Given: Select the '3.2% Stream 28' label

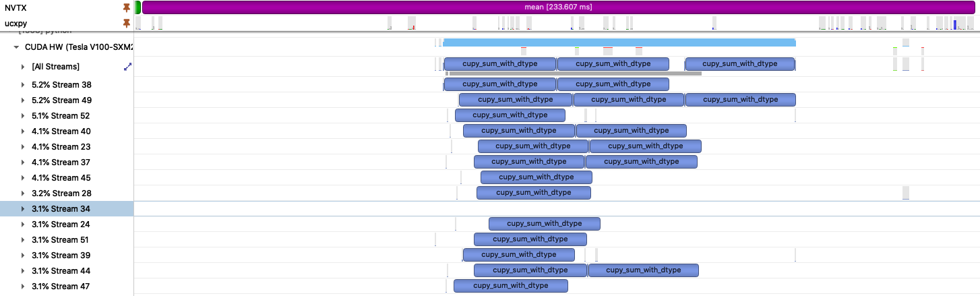Looking at the screenshot, I should 61,194.
